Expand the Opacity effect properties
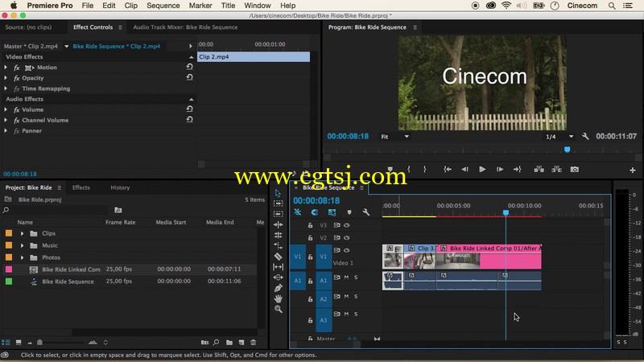Image resolution: width=644 pixels, height=362 pixels. point(6,77)
